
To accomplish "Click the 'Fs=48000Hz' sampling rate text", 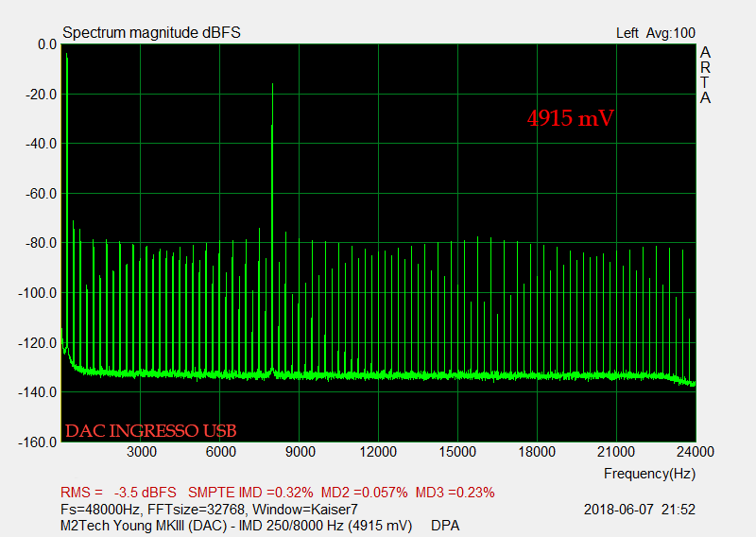I will (x=101, y=510).
